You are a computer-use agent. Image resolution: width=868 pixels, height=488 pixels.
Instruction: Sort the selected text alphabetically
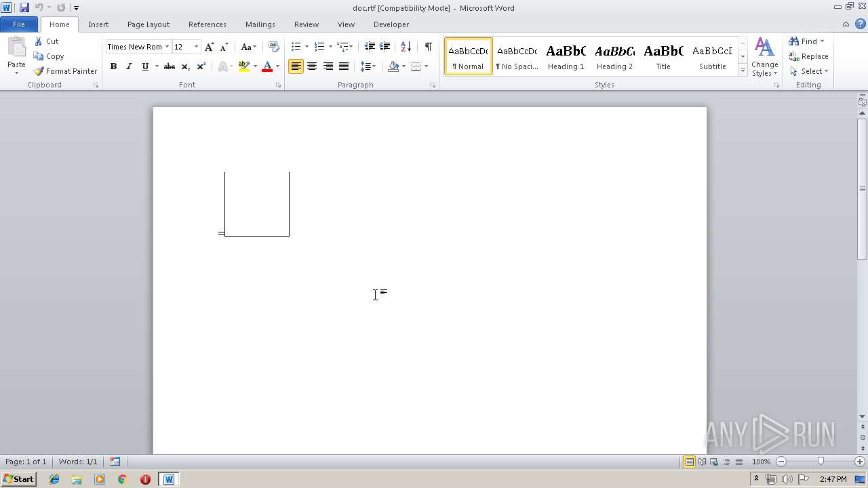click(x=406, y=47)
